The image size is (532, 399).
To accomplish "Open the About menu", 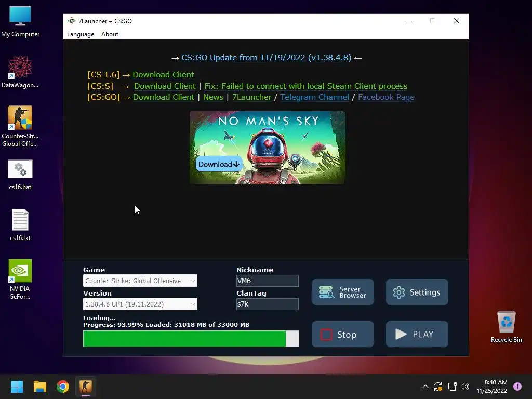I will [x=110, y=34].
